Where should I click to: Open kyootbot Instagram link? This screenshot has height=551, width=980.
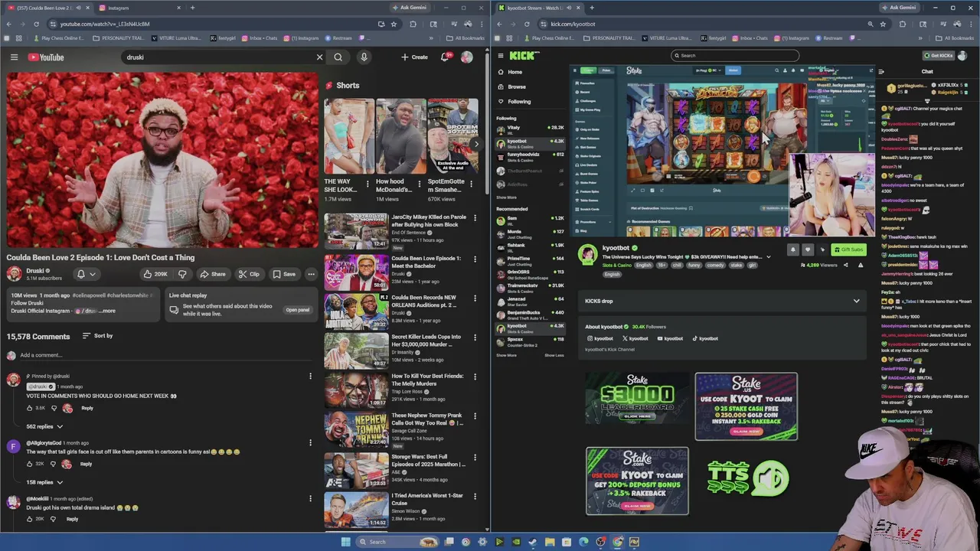599,338
